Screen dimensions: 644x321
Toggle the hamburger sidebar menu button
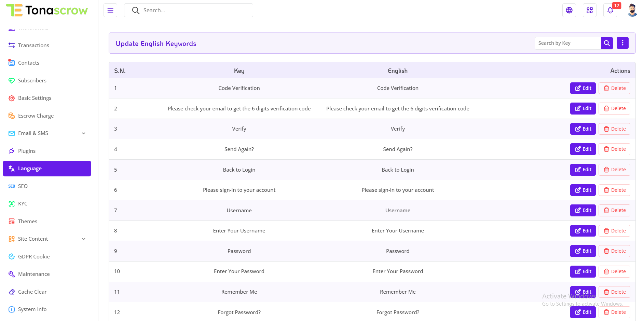110,10
